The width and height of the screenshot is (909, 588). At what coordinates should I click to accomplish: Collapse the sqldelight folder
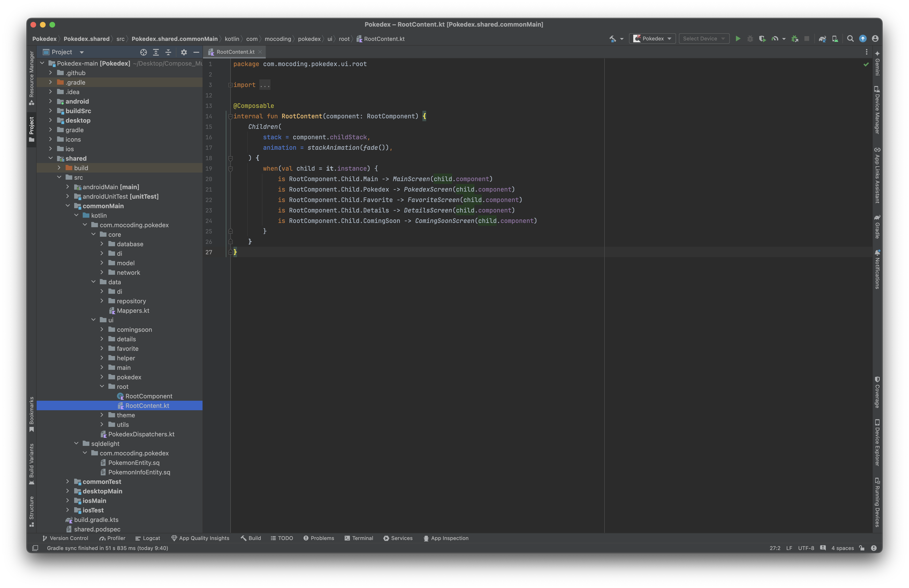(76, 444)
